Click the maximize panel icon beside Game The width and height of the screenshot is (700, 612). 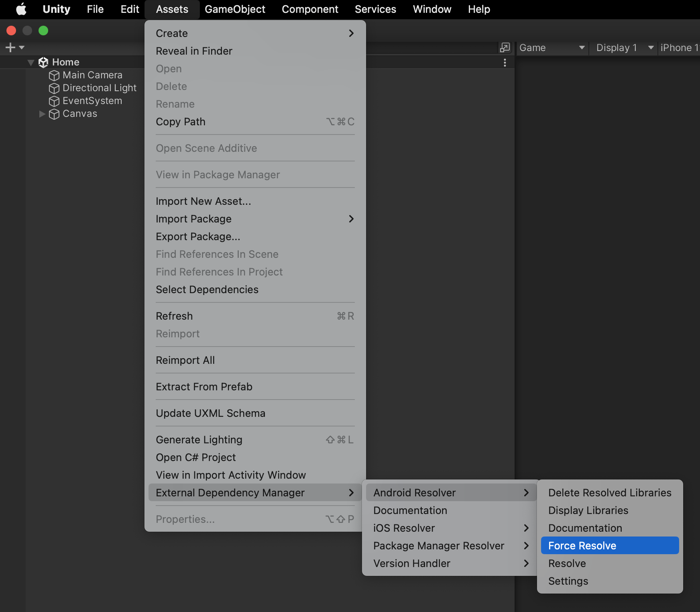[505, 48]
